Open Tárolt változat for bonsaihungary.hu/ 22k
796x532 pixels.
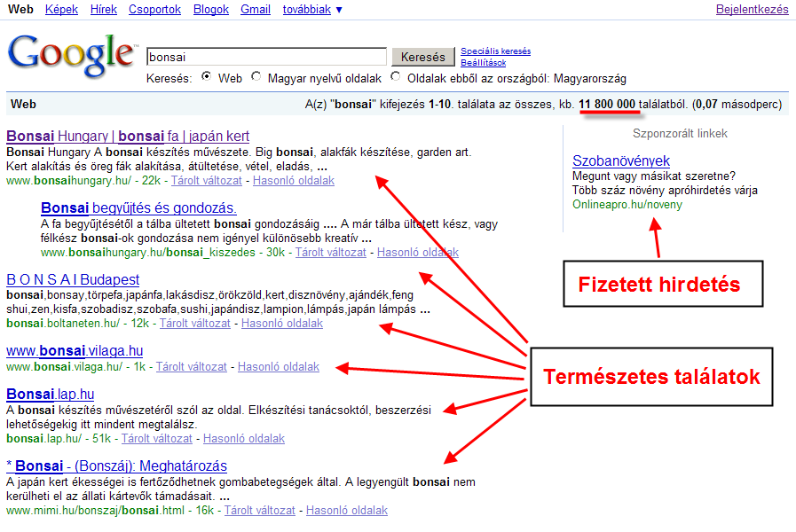[x=207, y=181]
